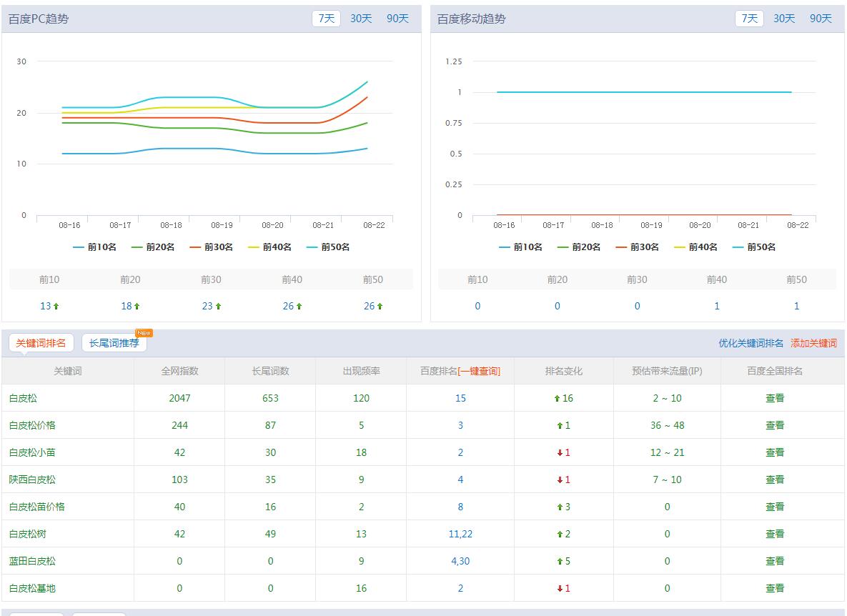Click 优化关键词排名 link

point(751,344)
